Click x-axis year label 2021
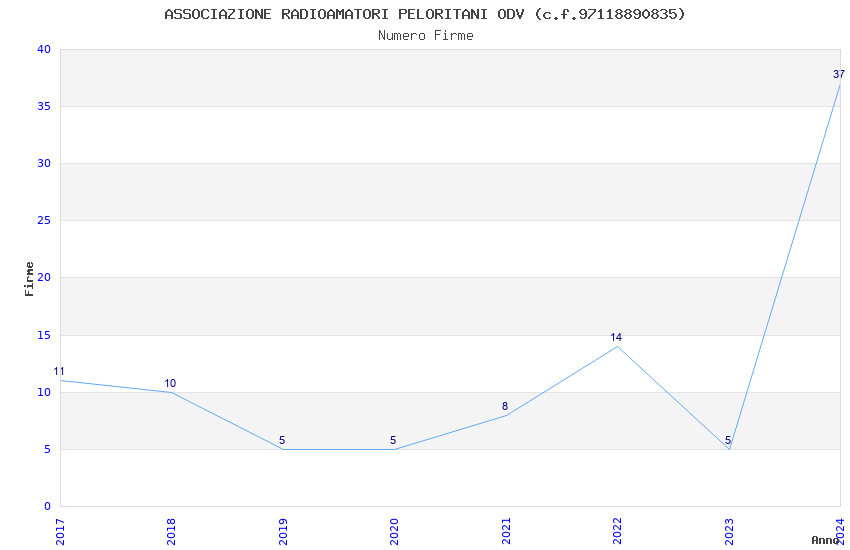Screen dimensions: 850x550 pyautogui.click(x=506, y=532)
